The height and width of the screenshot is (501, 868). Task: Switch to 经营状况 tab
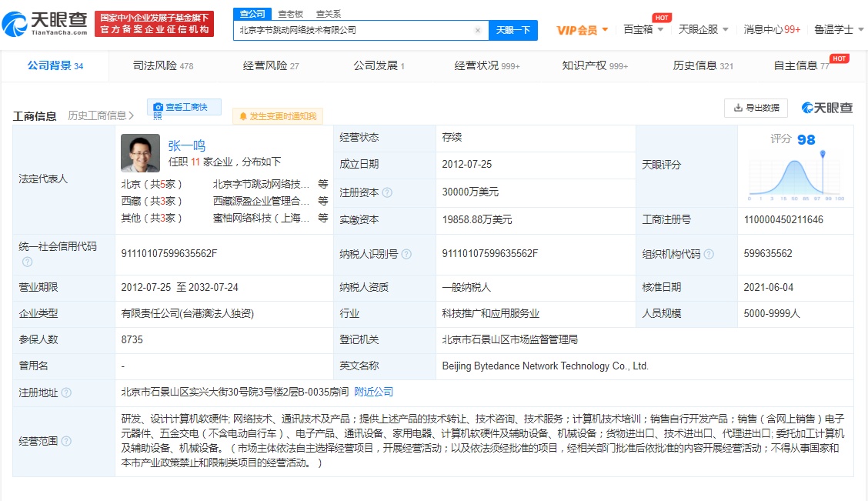[486, 66]
